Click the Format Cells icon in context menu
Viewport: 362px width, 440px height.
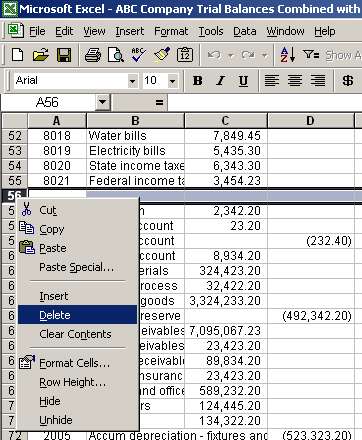tap(27, 362)
